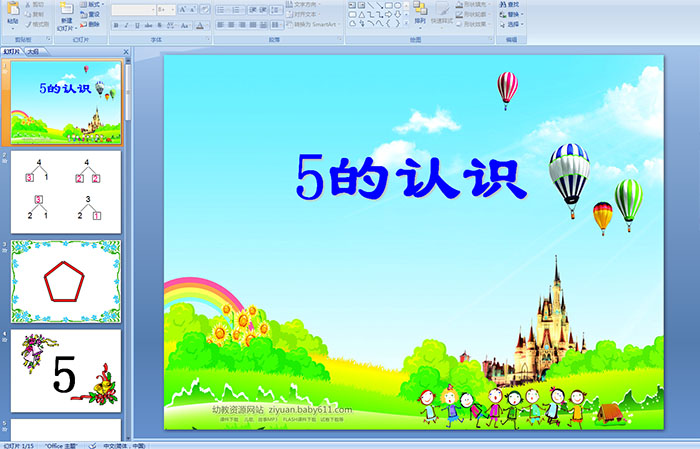
Task: Toggle Align Right for the paragraph
Action: pos(242,25)
